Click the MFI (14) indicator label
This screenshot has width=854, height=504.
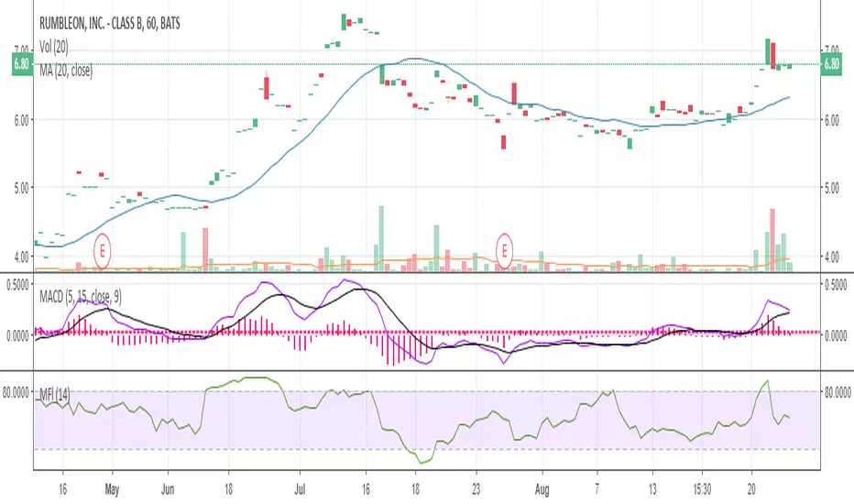pyautogui.click(x=54, y=394)
